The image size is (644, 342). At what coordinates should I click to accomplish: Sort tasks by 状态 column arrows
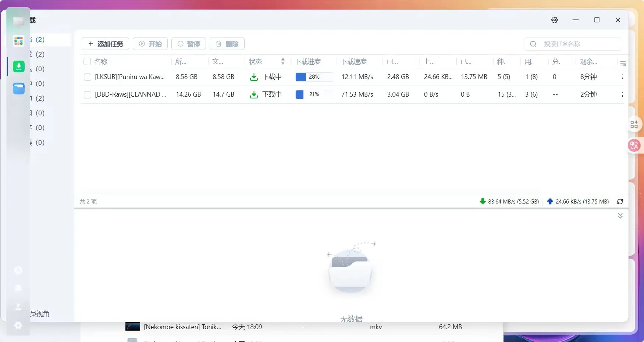(x=283, y=61)
